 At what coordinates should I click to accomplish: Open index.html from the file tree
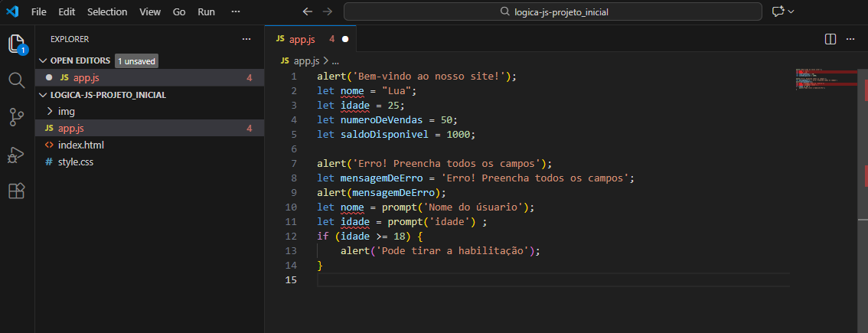[x=80, y=145]
